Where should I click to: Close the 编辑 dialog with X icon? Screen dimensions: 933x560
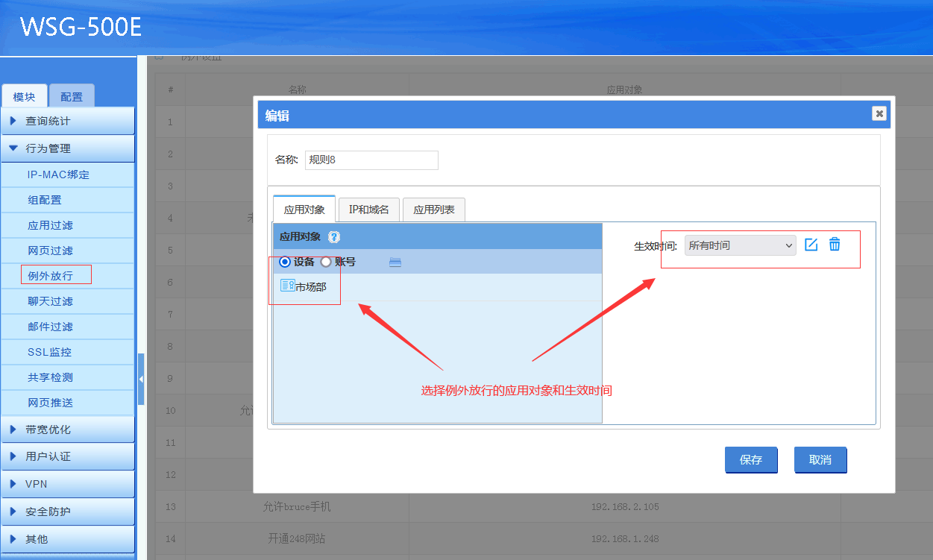879,113
